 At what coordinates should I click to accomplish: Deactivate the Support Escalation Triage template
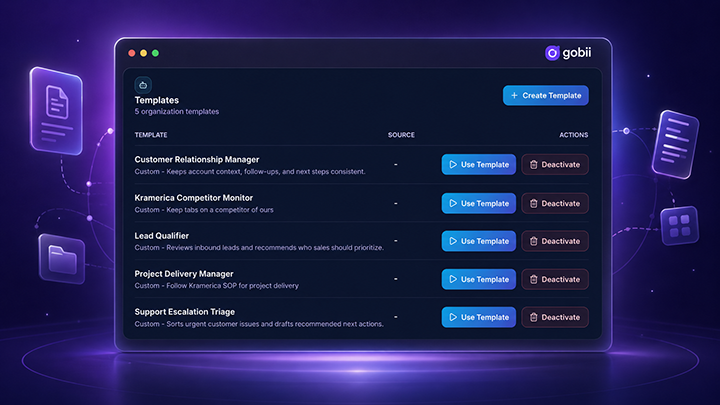[555, 317]
